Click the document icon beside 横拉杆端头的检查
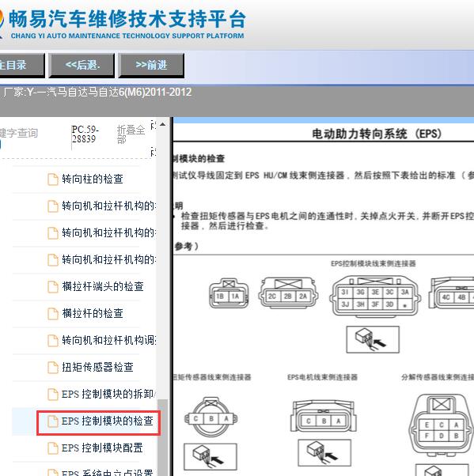The image size is (474, 476). [x=53, y=286]
